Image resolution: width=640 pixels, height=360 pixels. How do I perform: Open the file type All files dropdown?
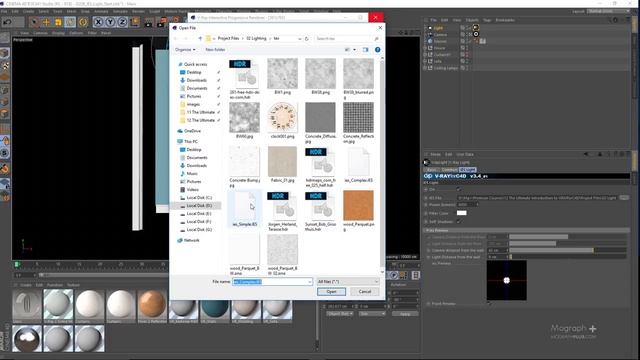[348, 282]
